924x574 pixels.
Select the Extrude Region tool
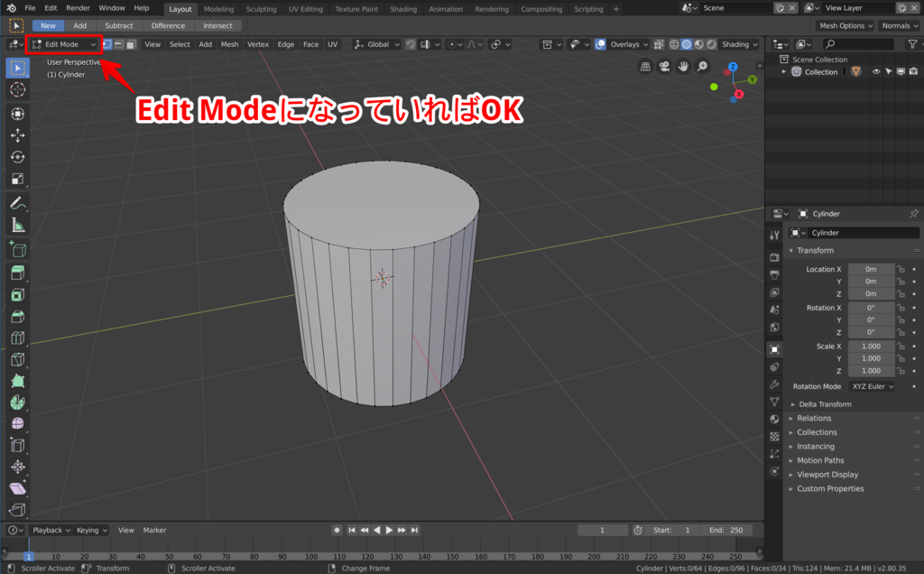click(x=18, y=273)
